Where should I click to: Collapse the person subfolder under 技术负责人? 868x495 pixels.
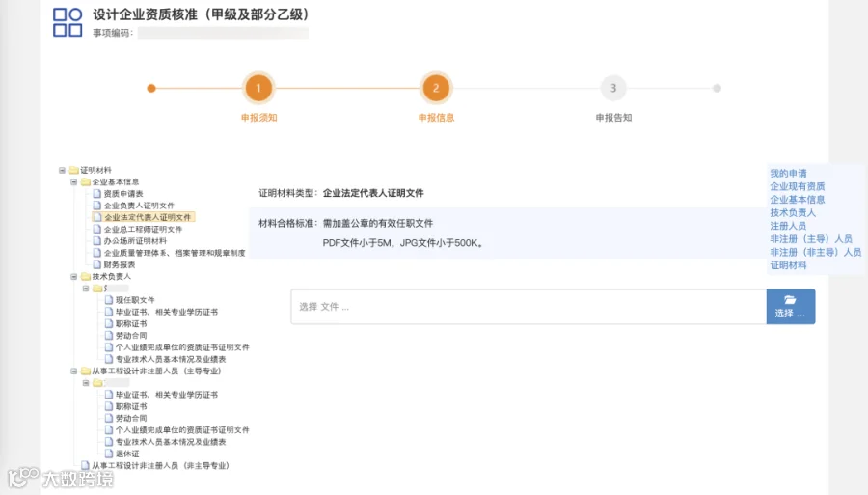[x=86, y=289]
